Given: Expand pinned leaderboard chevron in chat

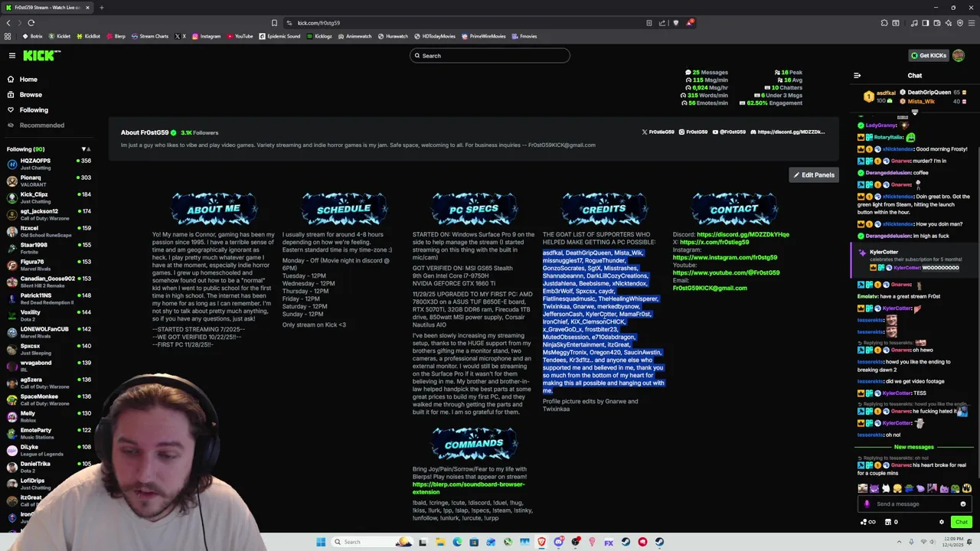Looking at the screenshot, I should pos(914,112).
